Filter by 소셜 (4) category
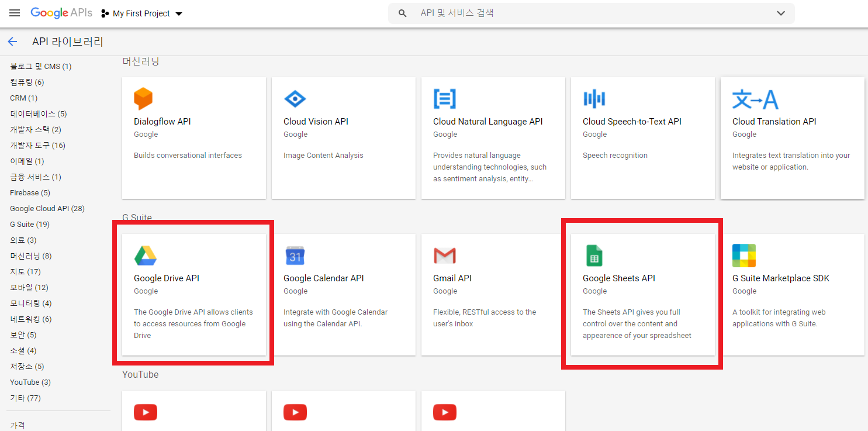 coord(23,351)
